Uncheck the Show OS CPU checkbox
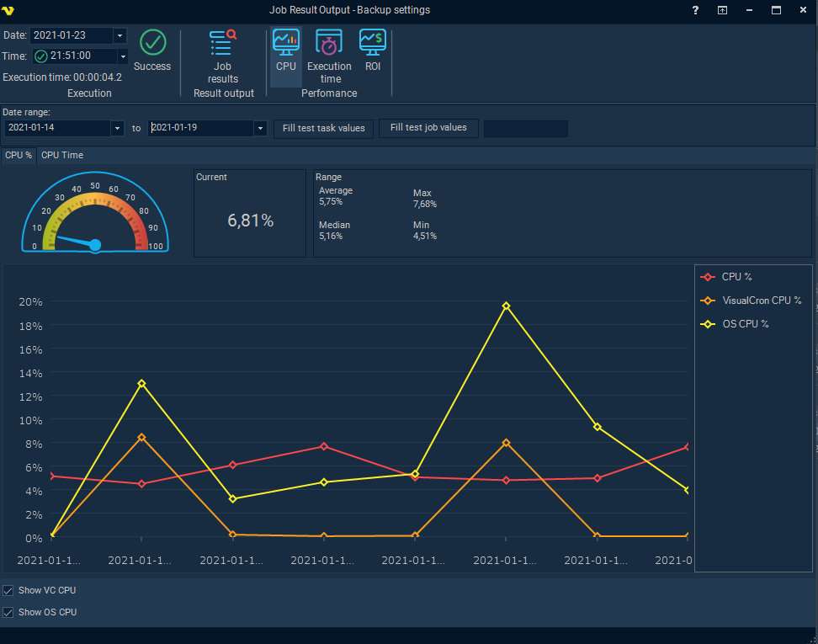 8,612
